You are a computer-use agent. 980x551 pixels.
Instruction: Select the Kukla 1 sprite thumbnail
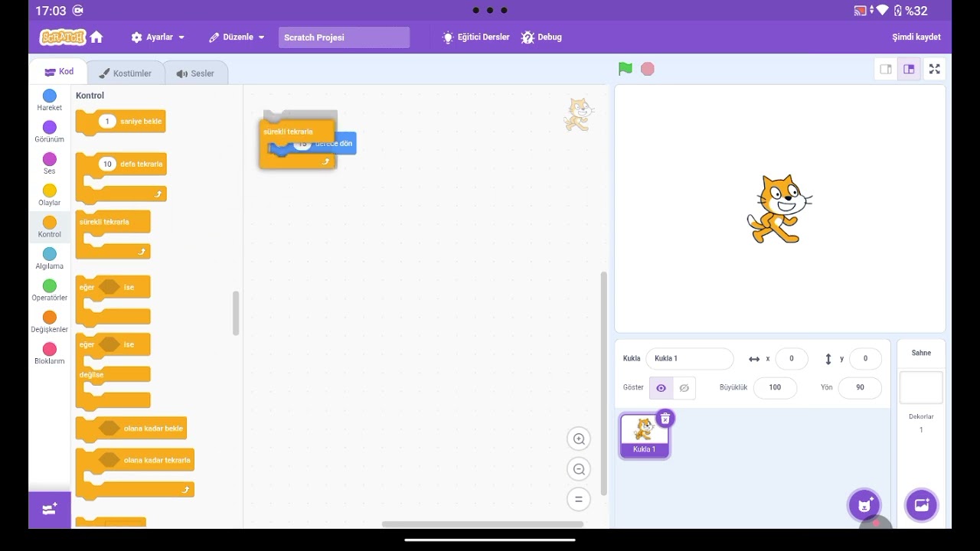tap(645, 435)
